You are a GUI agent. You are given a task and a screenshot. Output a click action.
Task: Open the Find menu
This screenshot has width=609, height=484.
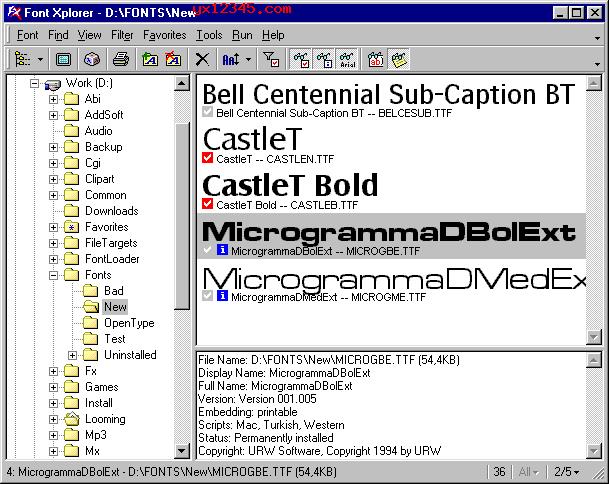[x=58, y=35]
